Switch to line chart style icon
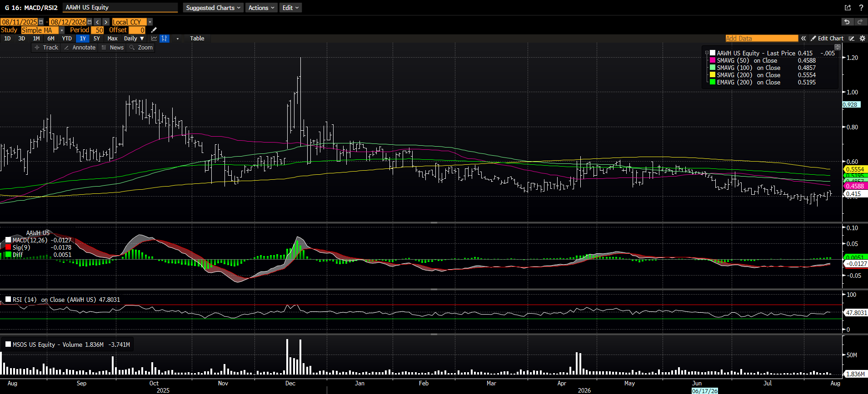 tap(154, 39)
